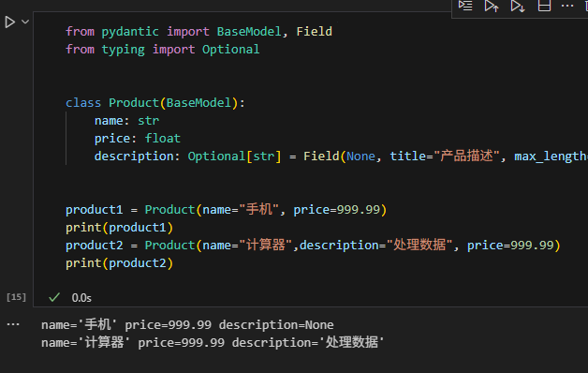Click the 0.0s execution time text
The width and height of the screenshot is (588, 373).
tap(81, 298)
